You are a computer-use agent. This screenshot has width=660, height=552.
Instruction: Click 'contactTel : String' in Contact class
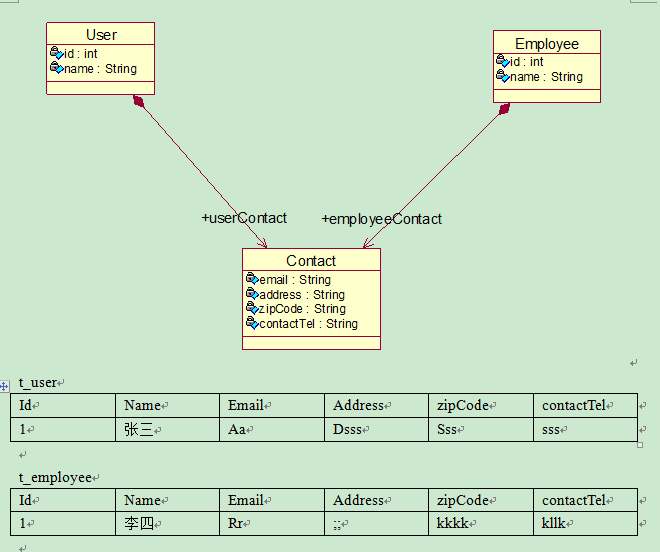pos(309,323)
